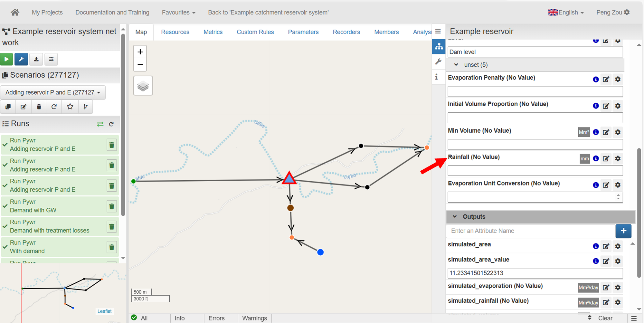Edit the Rainfall attribute
Image resolution: width=644 pixels, height=323 pixels.
pyautogui.click(x=606, y=159)
